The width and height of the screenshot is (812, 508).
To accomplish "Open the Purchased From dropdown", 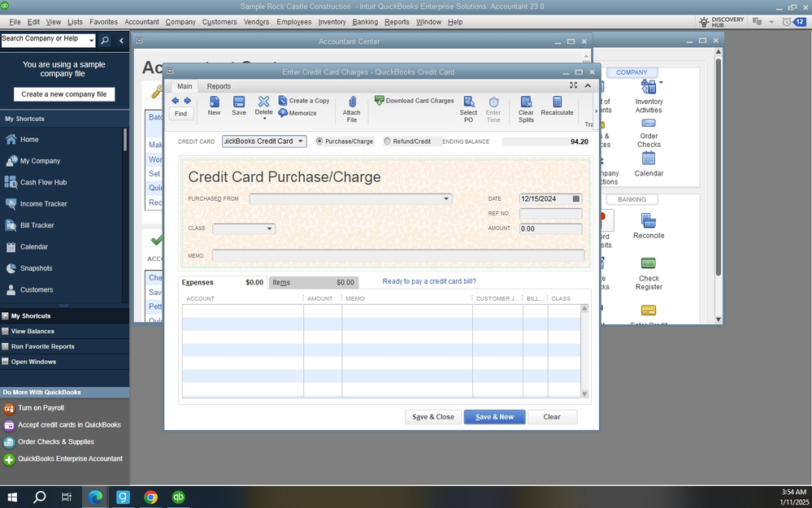I will 446,199.
